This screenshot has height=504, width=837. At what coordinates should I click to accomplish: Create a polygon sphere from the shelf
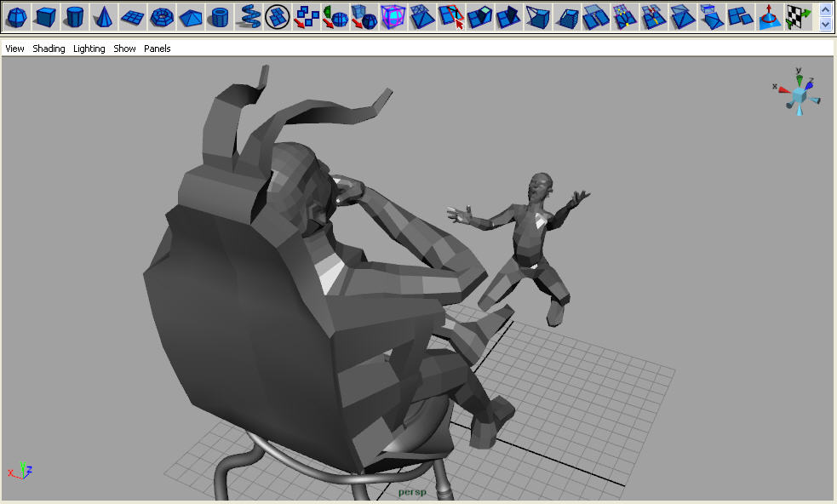pos(16,17)
